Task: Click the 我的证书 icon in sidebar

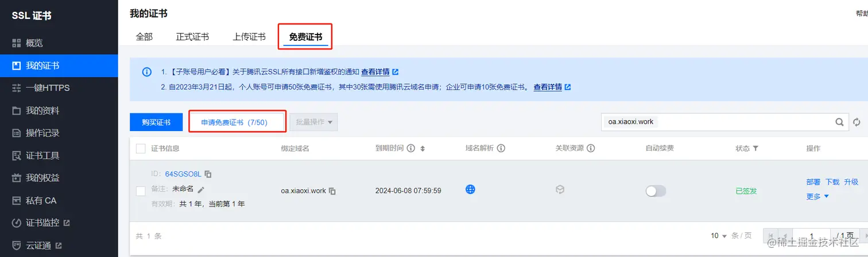Action: click(16, 66)
